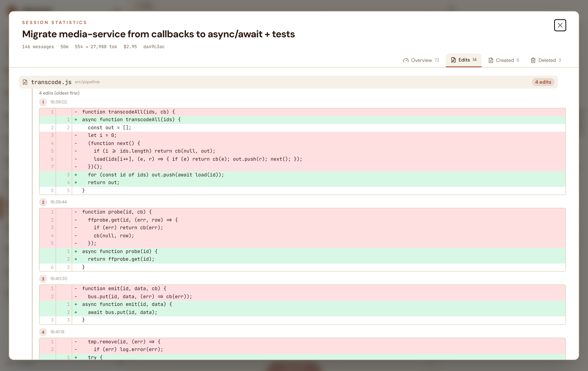Click the Edits file-pencil icon

[453, 60]
